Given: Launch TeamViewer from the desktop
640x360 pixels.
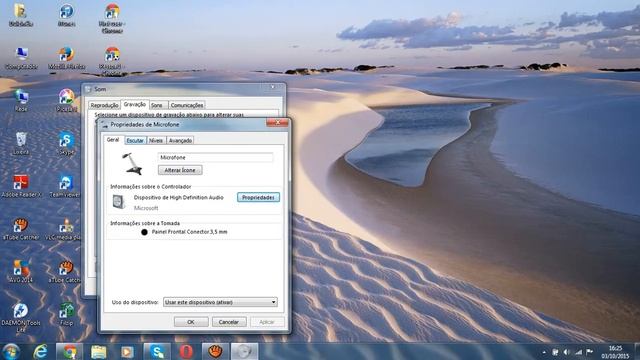Looking at the screenshot, I should point(65,187).
